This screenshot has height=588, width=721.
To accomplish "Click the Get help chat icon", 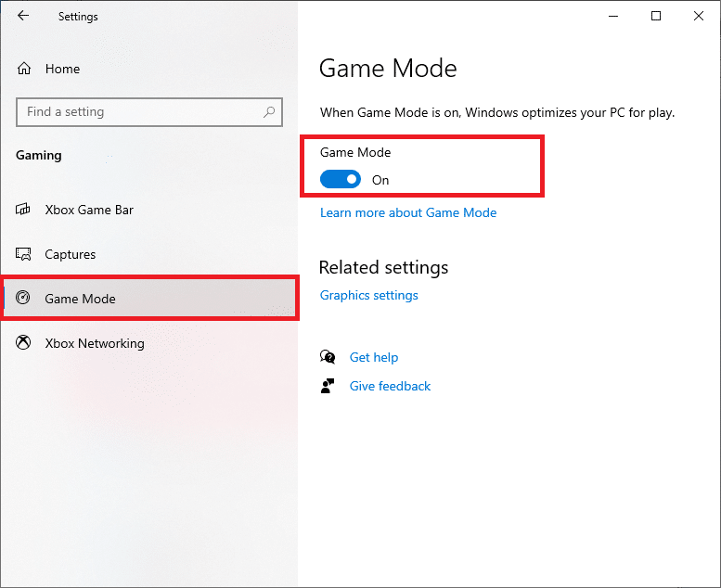I will pos(328,357).
